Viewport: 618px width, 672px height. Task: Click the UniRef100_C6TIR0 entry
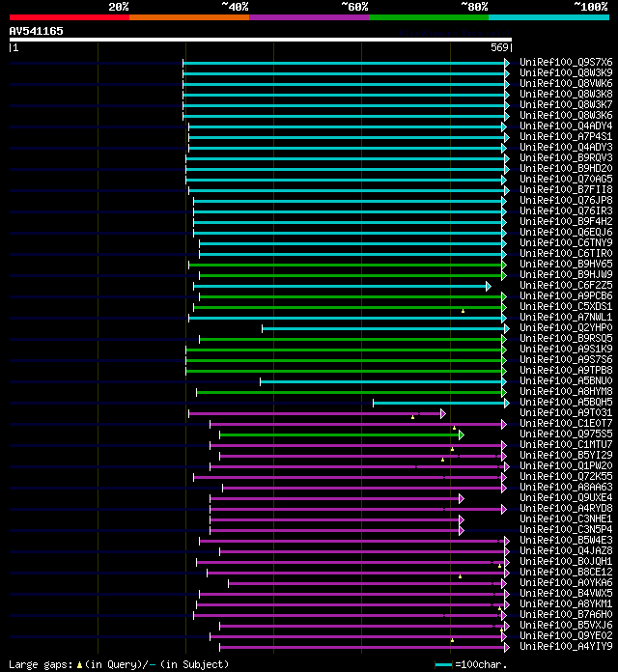(x=566, y=253)
